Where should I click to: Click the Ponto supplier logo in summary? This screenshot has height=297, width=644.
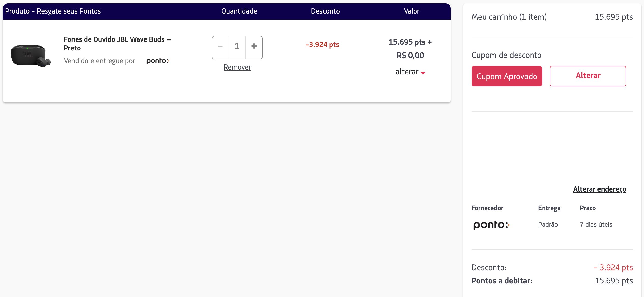pyautogui.click(x=491, y=225)
